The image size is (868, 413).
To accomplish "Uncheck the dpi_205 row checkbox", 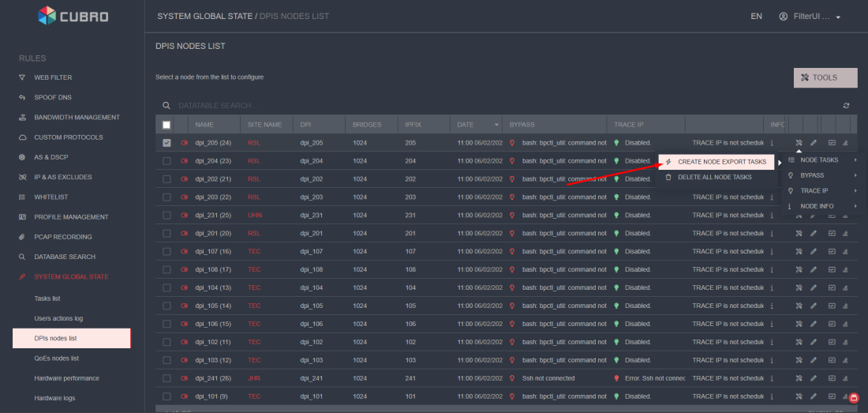I will [x=166, y=143].
